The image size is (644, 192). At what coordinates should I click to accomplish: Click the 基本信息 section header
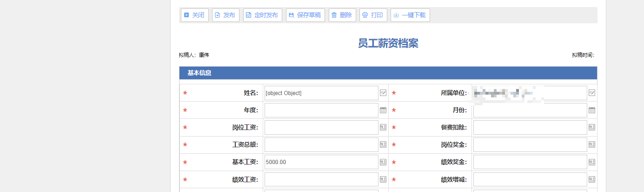click(388, 73)
